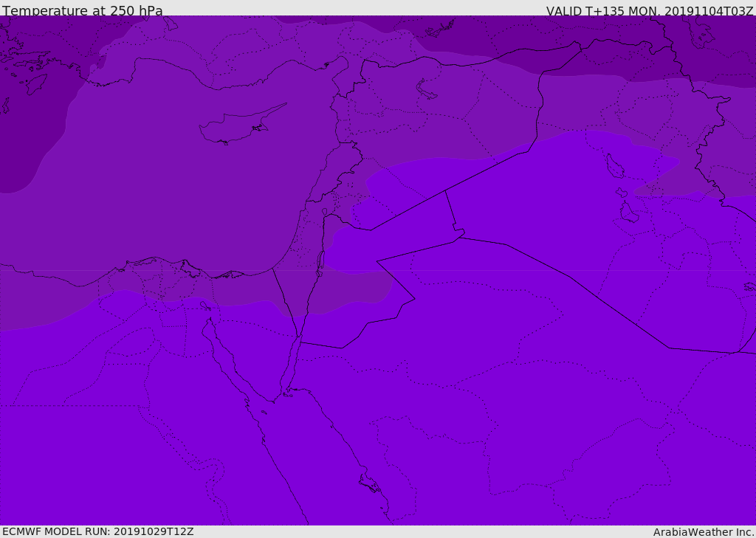Click the 'ECMWF MODEL RUN: 20191029T12Z' footer text
756x538 pixels.
click(98, 532)
